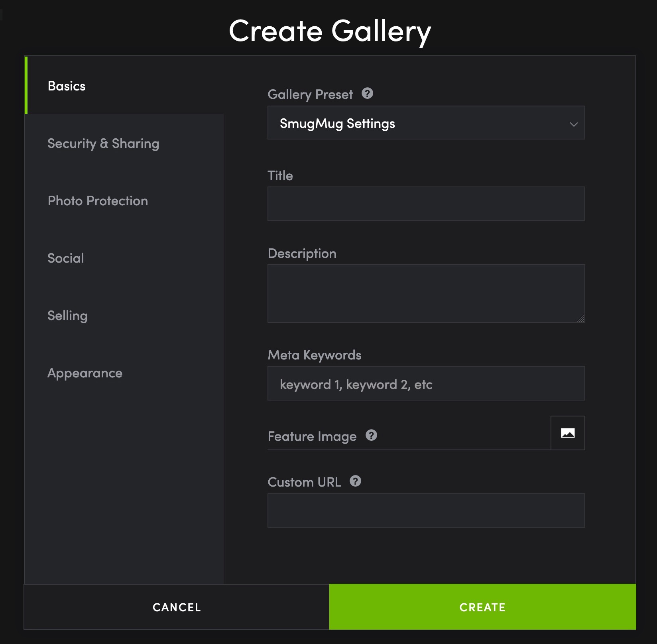
Task: Click the Custom URL input field
Action: click(x=426, y=510)
